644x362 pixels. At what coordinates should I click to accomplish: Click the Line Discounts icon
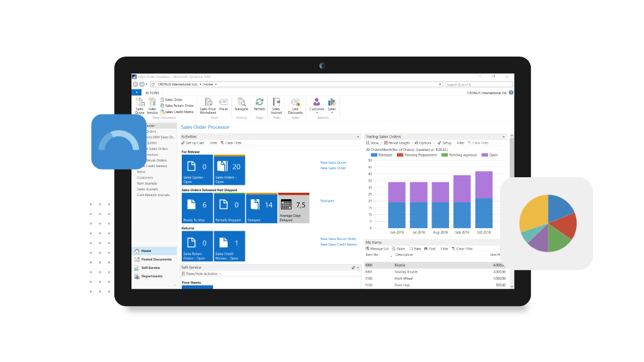pyautogui.click(x=295, y=104)
